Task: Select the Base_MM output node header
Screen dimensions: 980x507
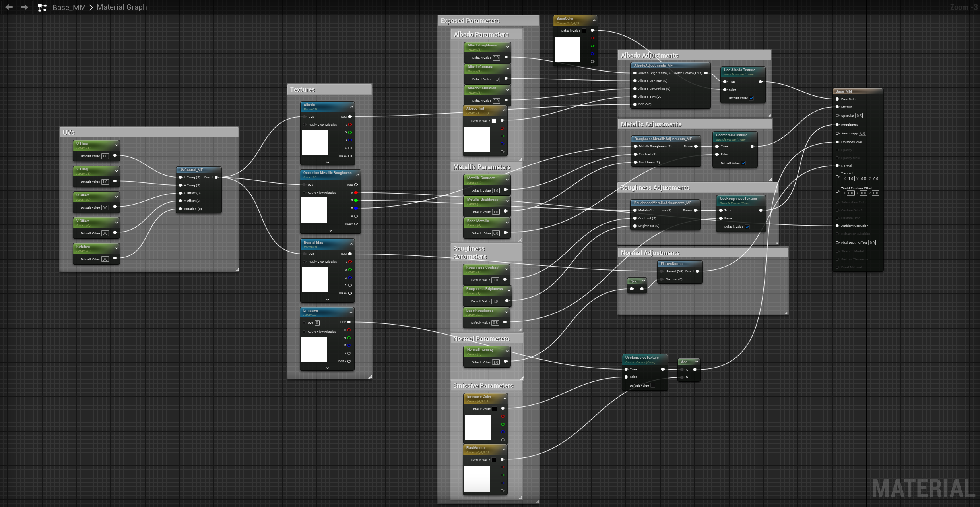Action: pos(858,91)
